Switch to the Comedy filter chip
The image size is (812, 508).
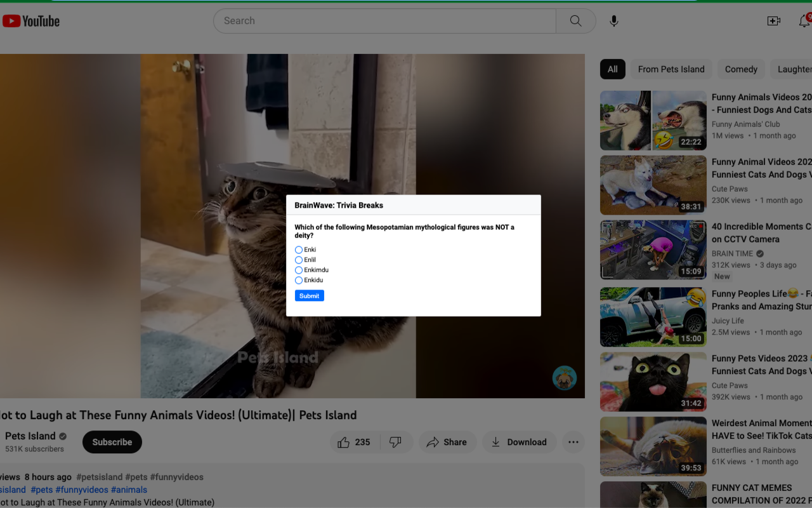pyautogui.click(x=741, y=69)
